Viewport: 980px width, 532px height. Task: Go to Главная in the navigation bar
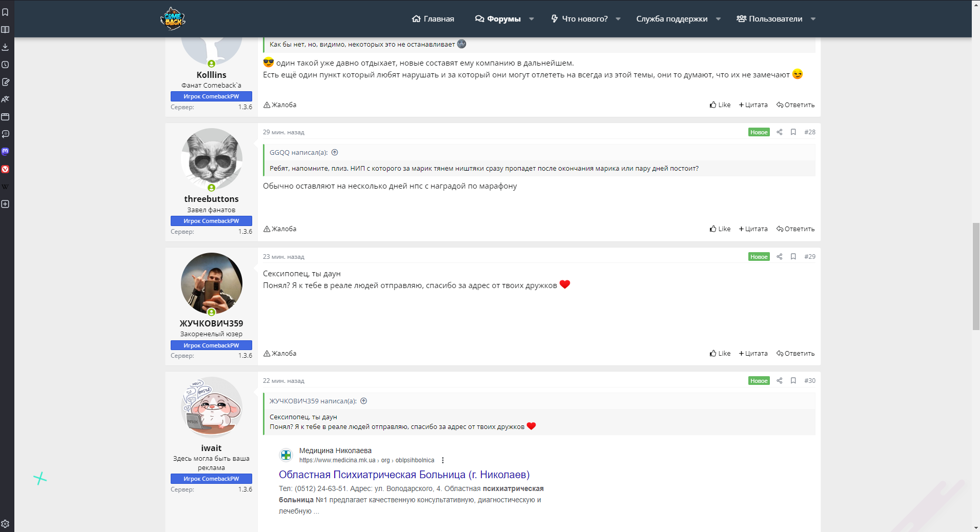[x=433, y=19]
